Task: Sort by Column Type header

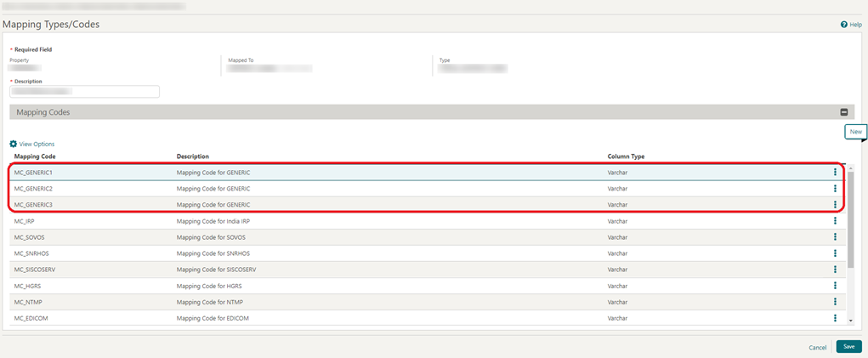Action: [x=626, y=157]
